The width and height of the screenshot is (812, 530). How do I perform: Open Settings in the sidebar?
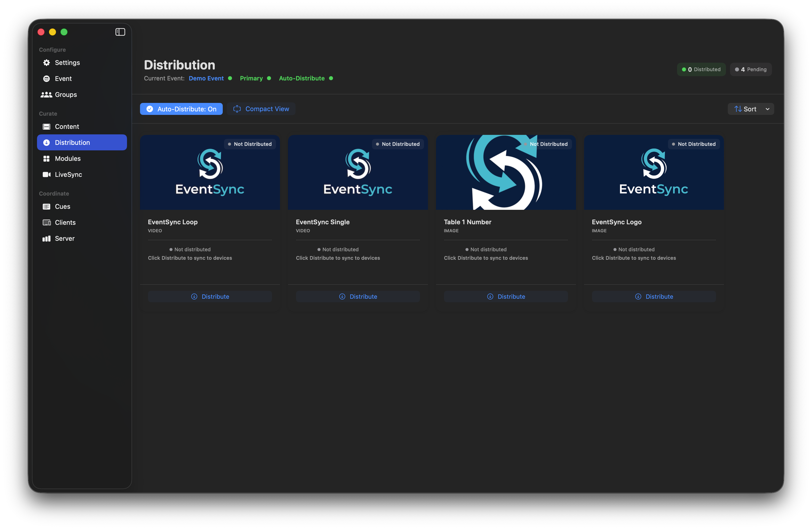82,63
